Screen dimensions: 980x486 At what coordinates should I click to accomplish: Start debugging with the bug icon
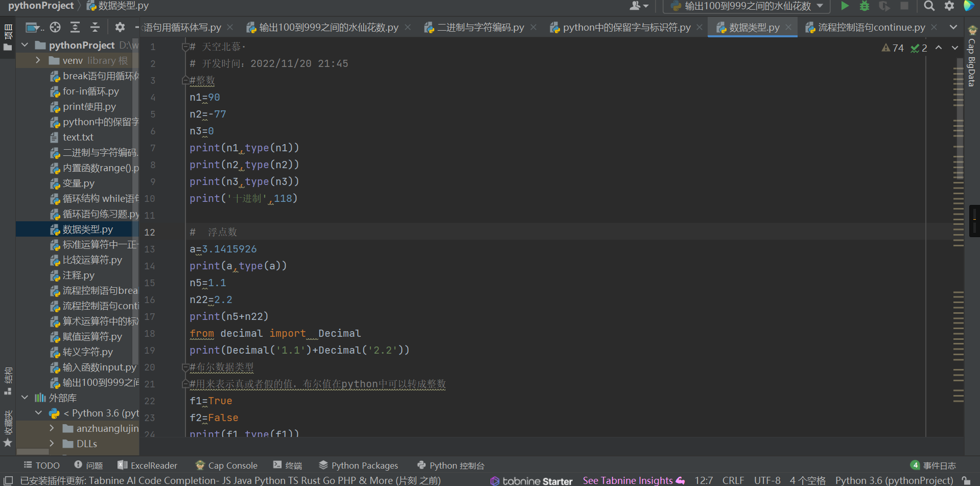coord(864,6)
